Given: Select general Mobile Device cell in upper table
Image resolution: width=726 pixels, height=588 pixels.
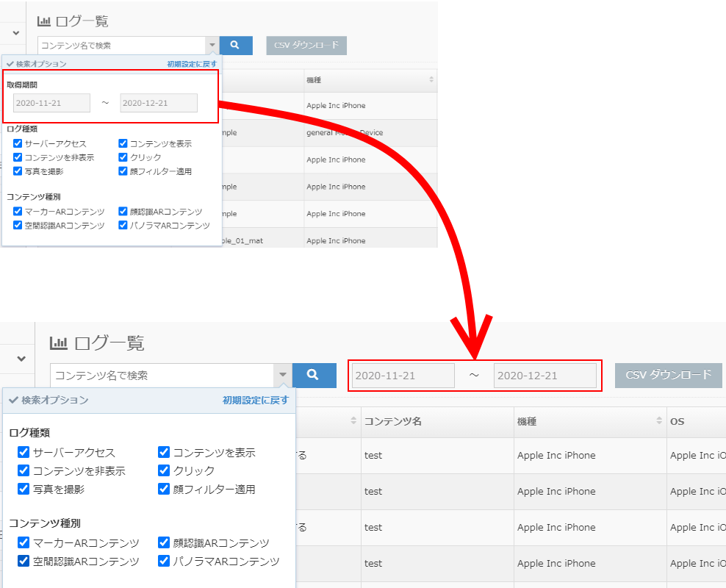Looking at the screenshot, I should [370, 133].
